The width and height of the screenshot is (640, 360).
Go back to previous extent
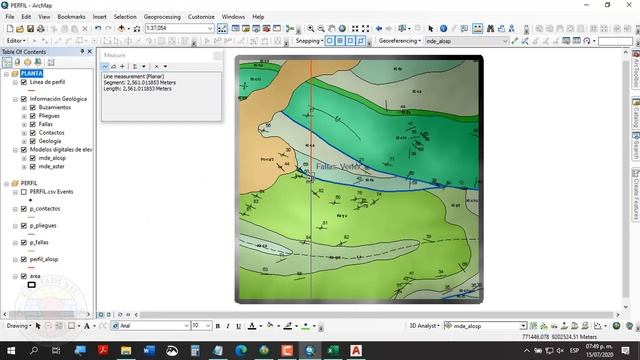tap(379, 29)
